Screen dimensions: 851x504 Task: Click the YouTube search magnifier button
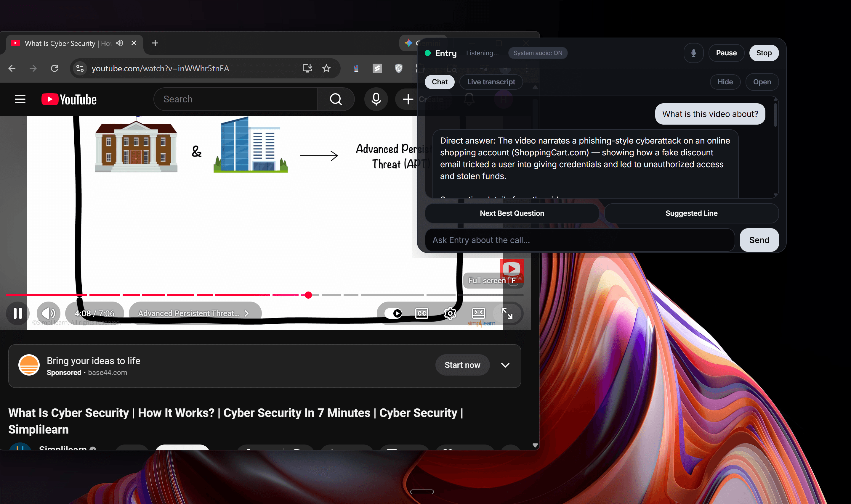[336, 99]
